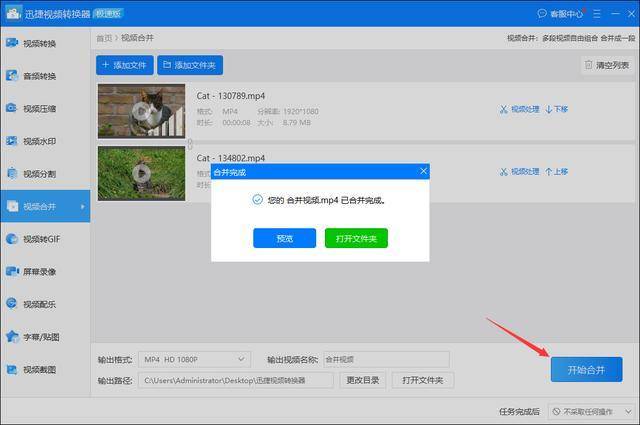Click bottom 打开文件夹 button beside 更改目录
This screenshot has height=425, width=640.
pyautogui.click(x=423, y=380)
